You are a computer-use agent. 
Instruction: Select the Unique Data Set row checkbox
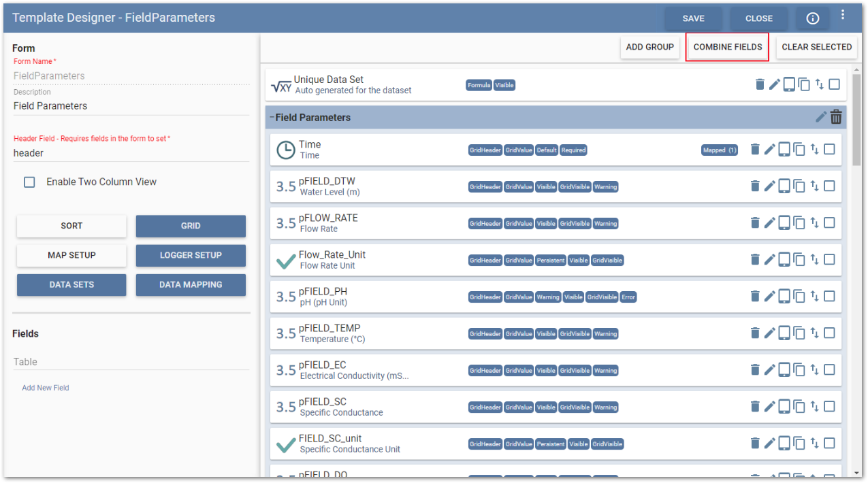click(834, 84)
